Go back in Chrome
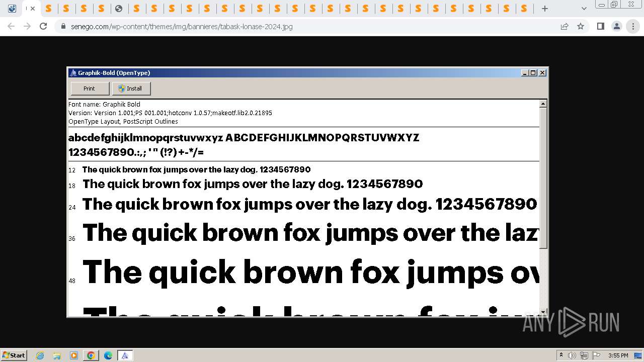The height and width of the screenshot is (362, 644). (11, 26)
